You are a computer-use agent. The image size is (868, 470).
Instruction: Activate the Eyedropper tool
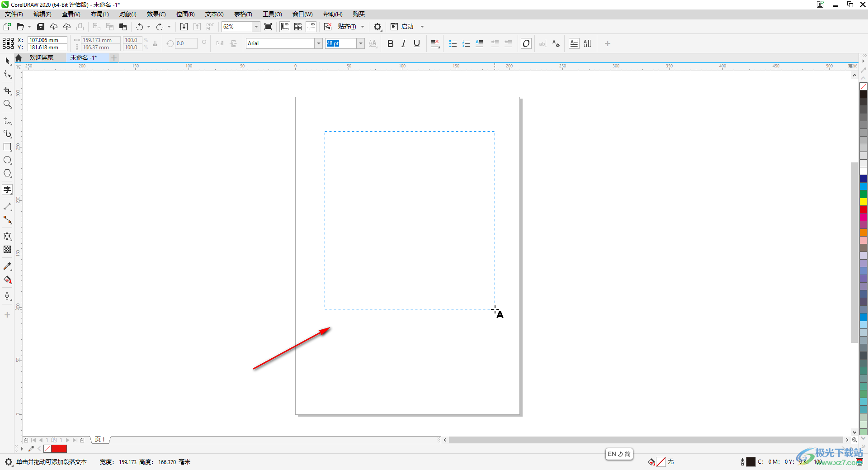pyautogui.click(x=7, y=266)
